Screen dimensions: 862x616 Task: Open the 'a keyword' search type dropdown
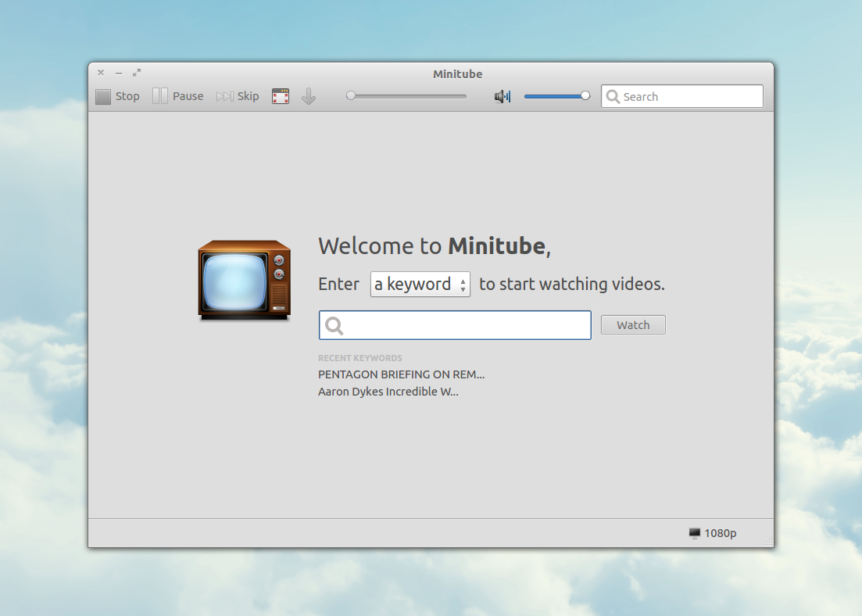(x=420, y=284)
